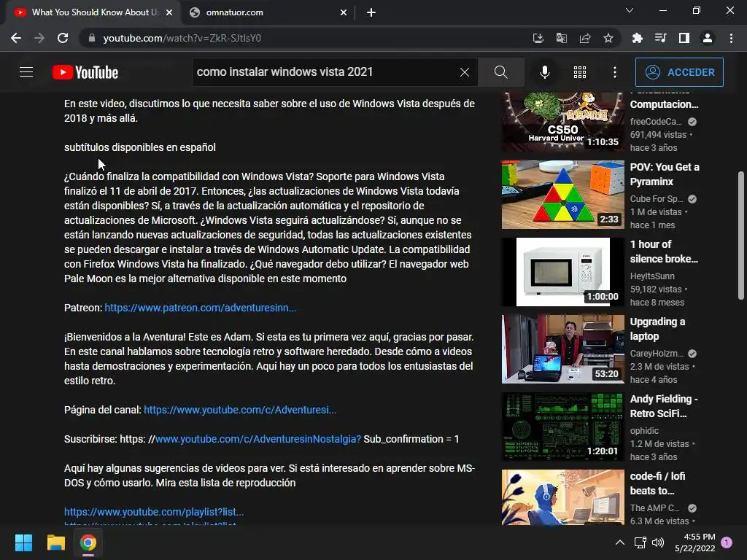Image resolution: width=747 pixels, height=560 pixels.
Task: Open the code-fi lofi beats thumbnail
Action: pos(562,497)
